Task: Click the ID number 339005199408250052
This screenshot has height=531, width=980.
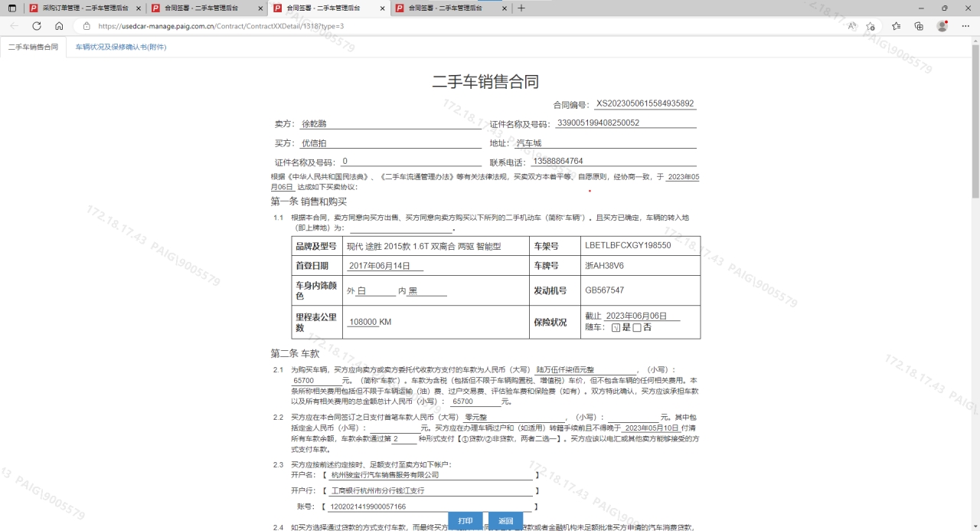Action: (598, 123)
